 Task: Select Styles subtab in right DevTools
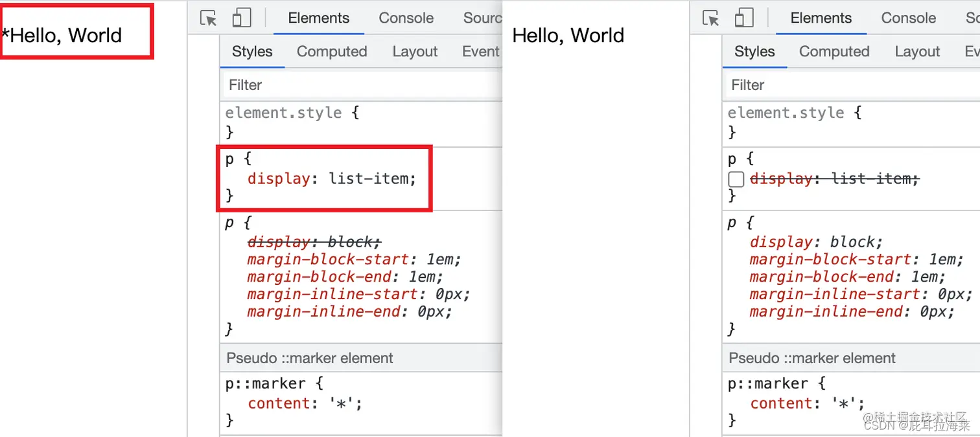(754, 52)
